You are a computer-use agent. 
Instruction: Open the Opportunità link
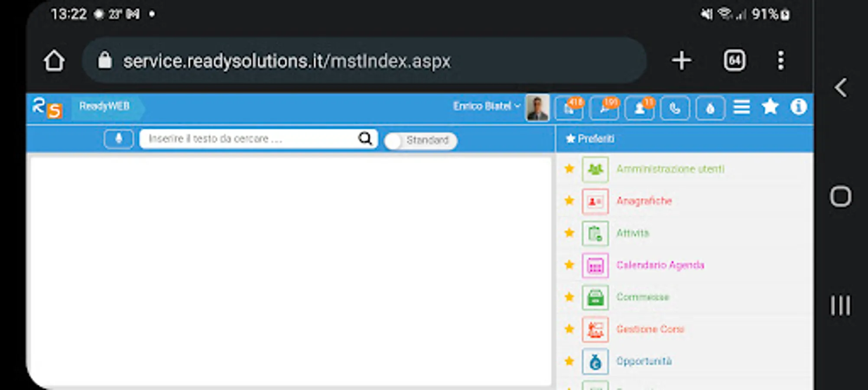[x=644, y=361]
